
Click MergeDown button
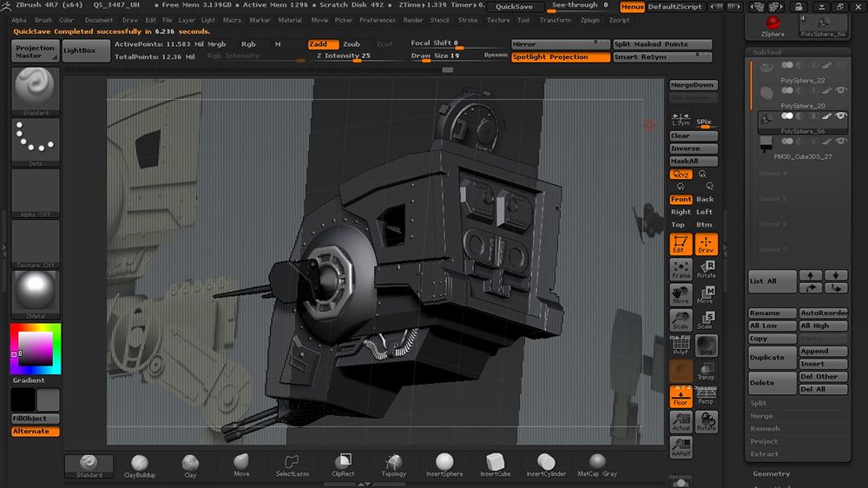[693, 85]
